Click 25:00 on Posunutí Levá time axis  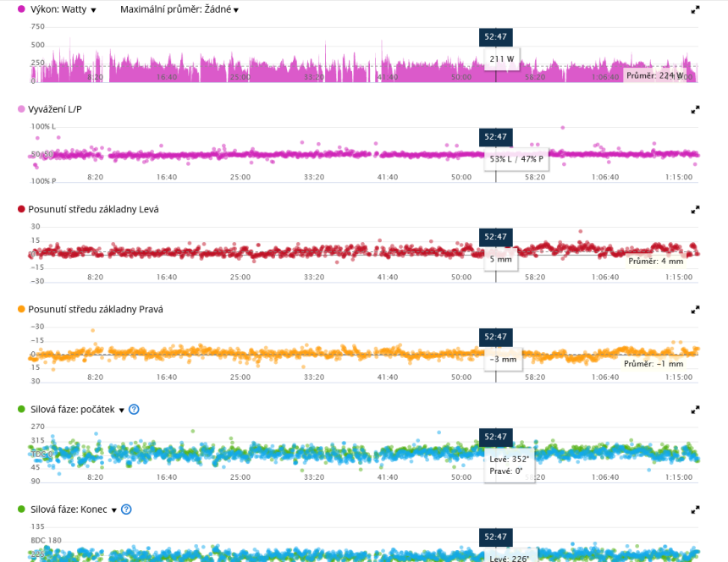[240, 277]
